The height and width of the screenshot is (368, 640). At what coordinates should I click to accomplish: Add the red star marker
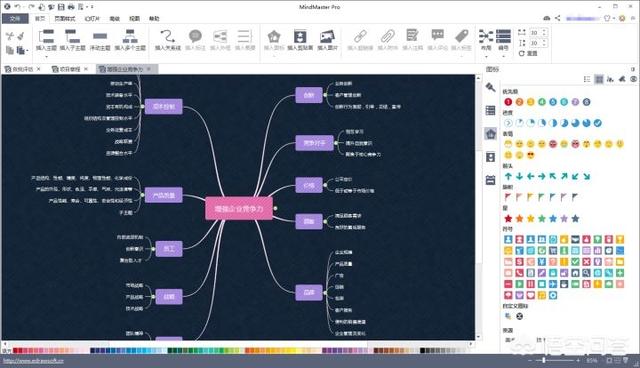click(508, 219)
